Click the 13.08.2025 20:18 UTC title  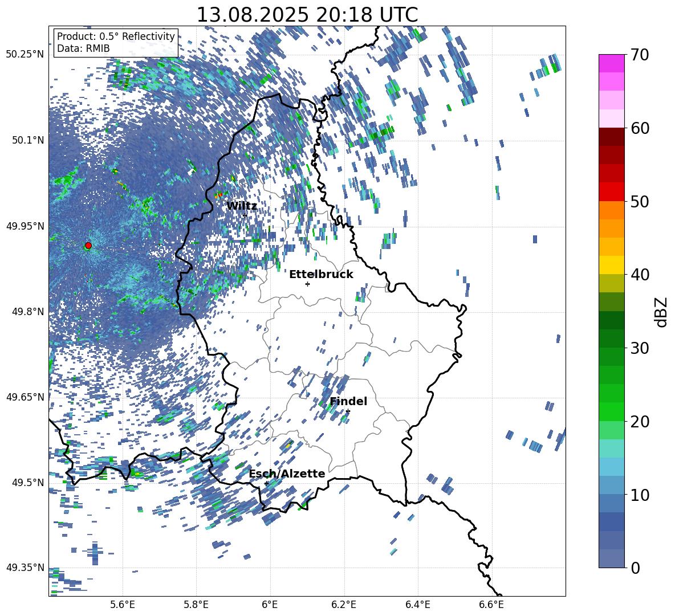(x=307, y=15)
